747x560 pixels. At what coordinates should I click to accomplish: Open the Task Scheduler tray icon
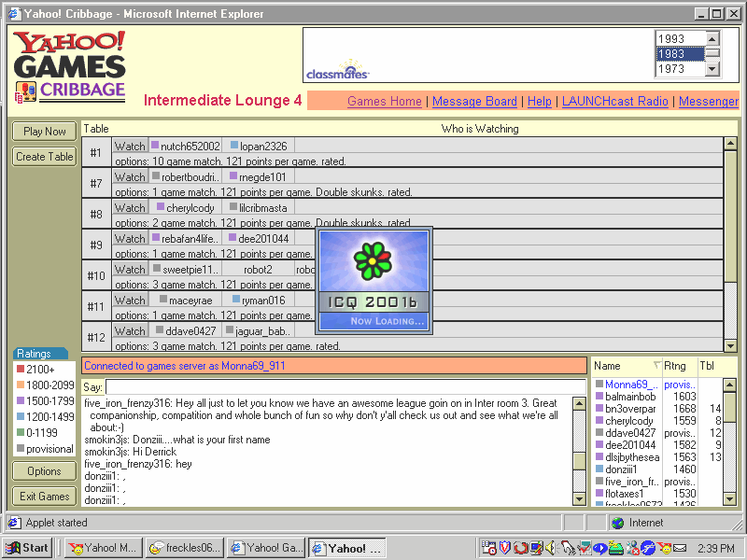point(488,548)
